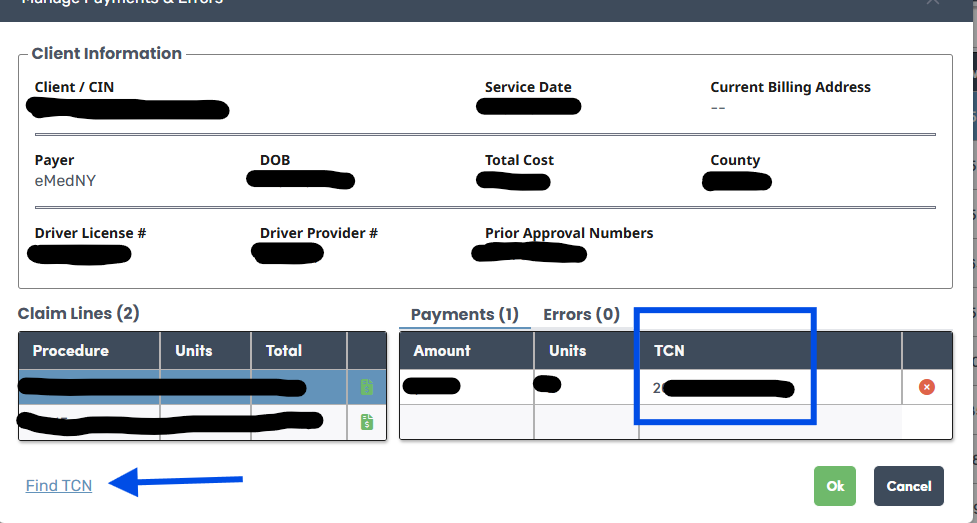Click the Total column header
The height and width of the screenshot is (523, 977).
tap(284, 351)
